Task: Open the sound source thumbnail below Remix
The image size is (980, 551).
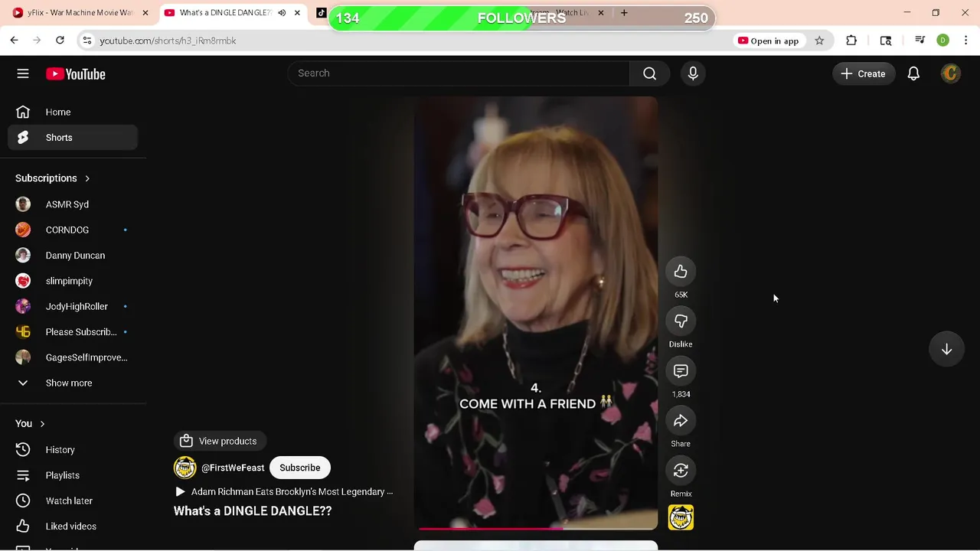Action: point(681,517)
